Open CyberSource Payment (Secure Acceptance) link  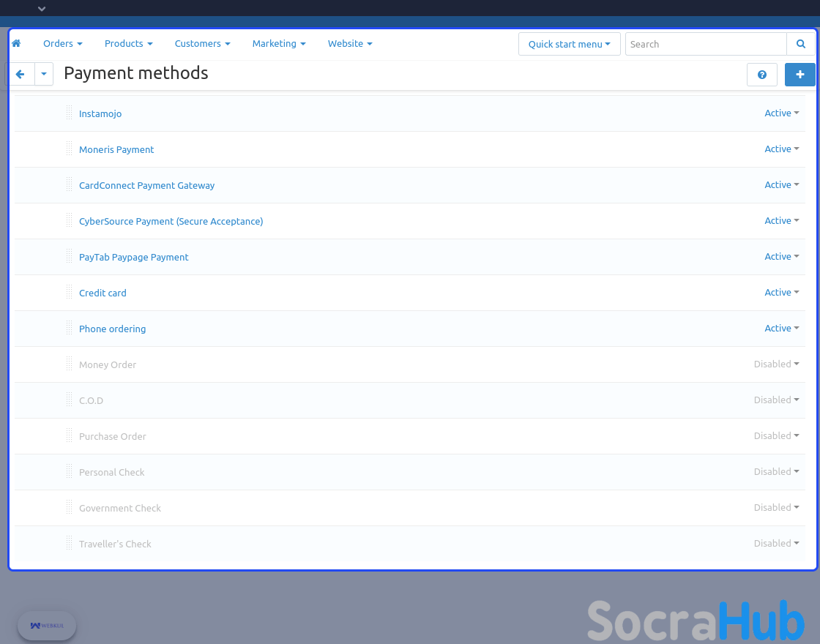tap(171, 222)
